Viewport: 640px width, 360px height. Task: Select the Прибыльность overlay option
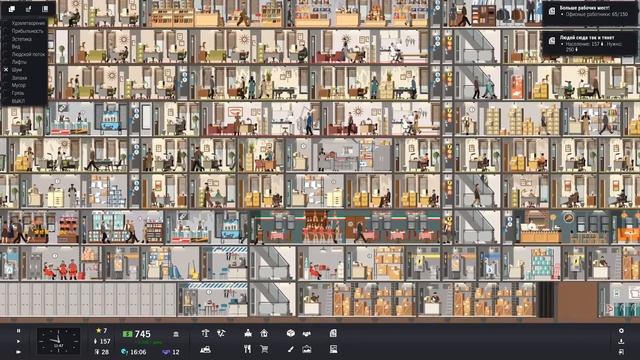coord(27,31)
